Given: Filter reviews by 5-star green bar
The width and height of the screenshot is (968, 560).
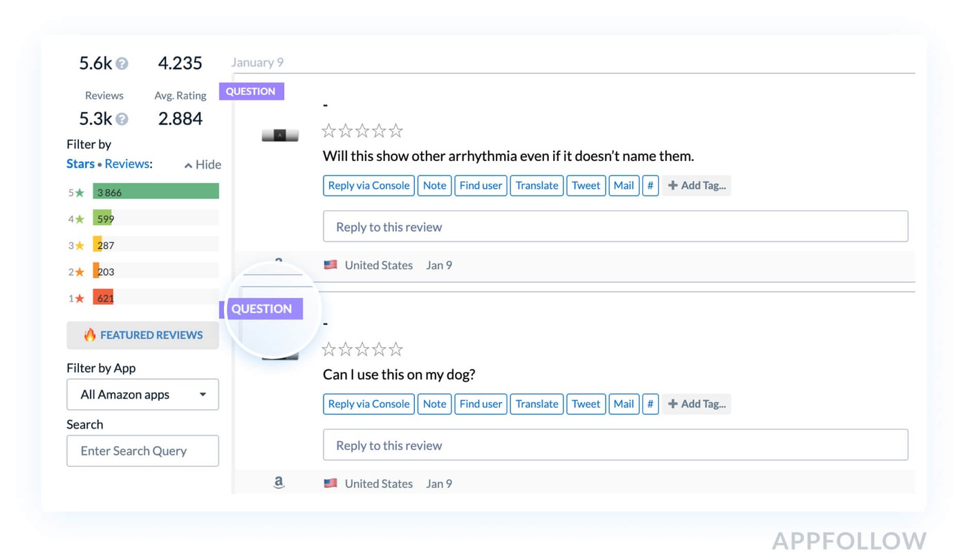Looking at the screenshot, I should [x=156, y=192].
